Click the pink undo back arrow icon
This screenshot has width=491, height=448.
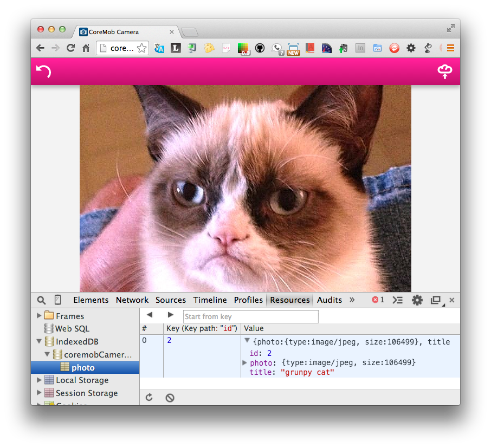coord(43,72)
